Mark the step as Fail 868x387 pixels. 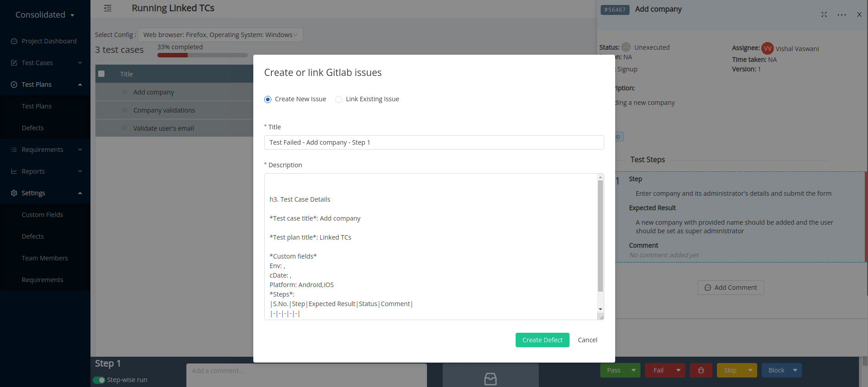pos(659,370)
